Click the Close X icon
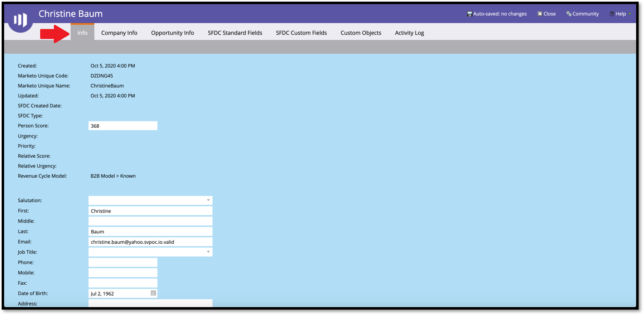 pyautogui.click(x=540, y=14)
